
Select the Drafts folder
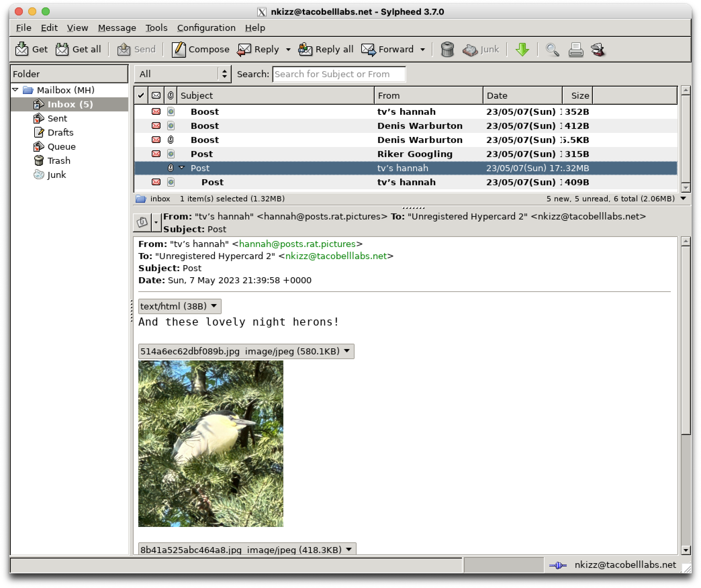[x=60, y=133]
